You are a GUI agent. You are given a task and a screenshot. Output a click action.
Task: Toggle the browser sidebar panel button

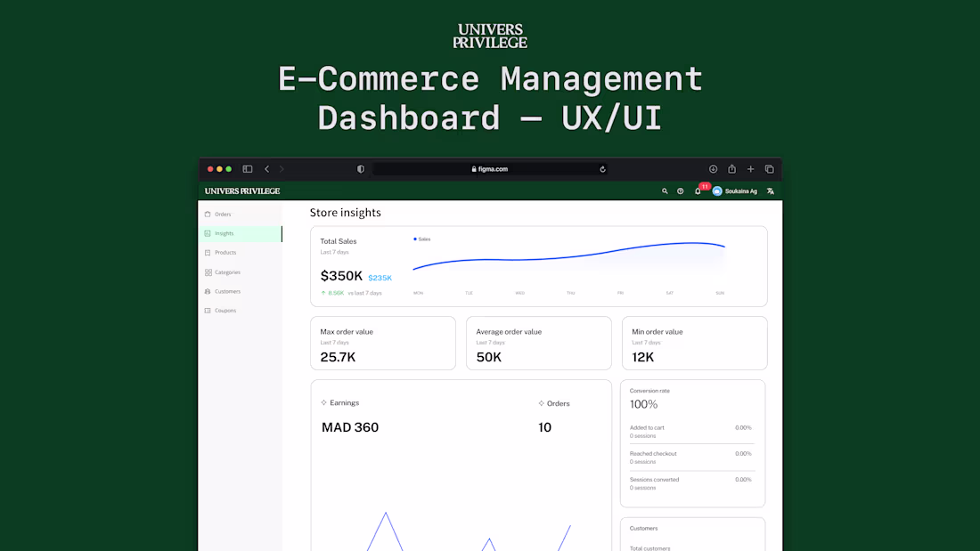point(247,169)
